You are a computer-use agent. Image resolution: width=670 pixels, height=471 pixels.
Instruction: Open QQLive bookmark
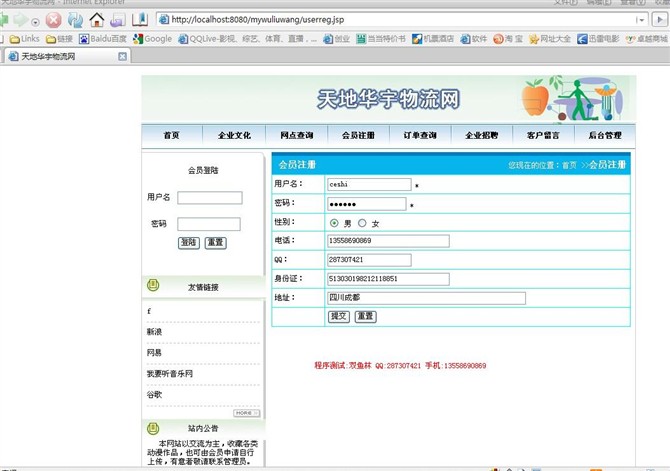248,39
